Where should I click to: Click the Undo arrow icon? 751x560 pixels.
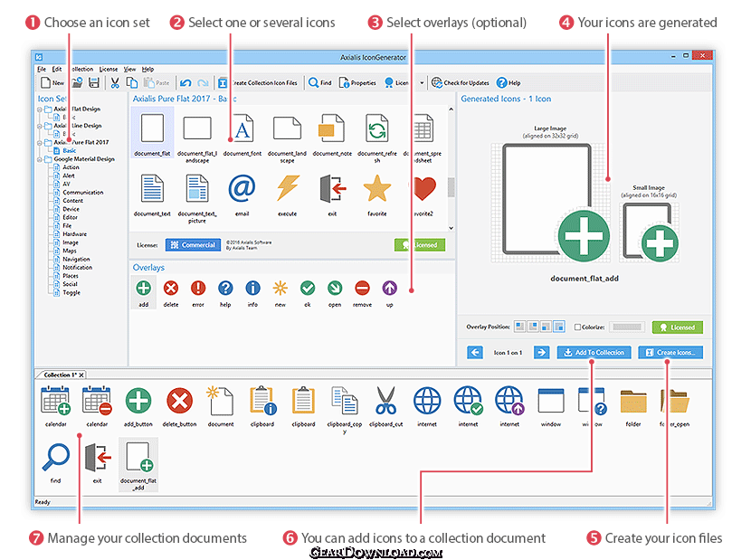coord(185,83)
